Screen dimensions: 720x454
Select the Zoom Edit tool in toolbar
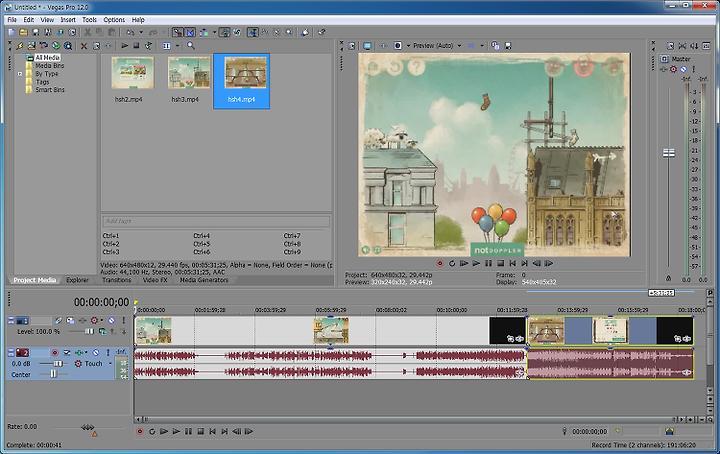(x=289, y=32)
